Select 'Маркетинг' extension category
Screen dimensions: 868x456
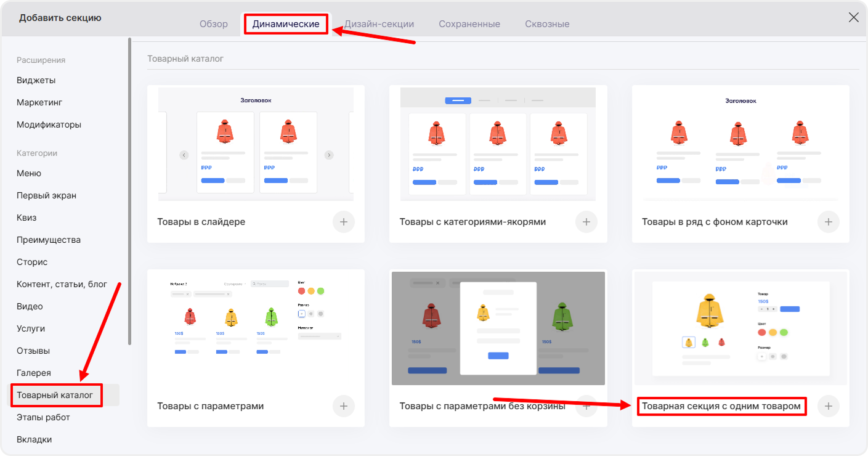[x=39, y=102]
